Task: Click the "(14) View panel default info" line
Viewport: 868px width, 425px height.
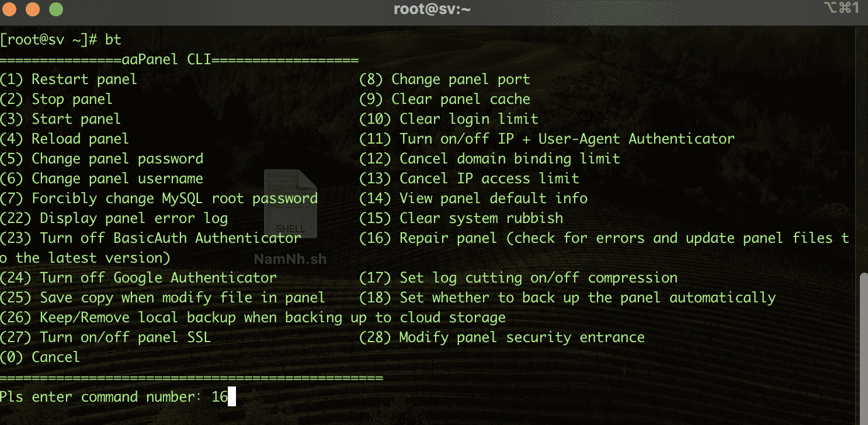Action: click(473, 198)
